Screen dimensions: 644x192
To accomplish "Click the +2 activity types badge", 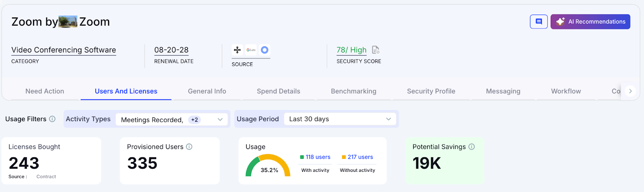I will tap(195, 120).
